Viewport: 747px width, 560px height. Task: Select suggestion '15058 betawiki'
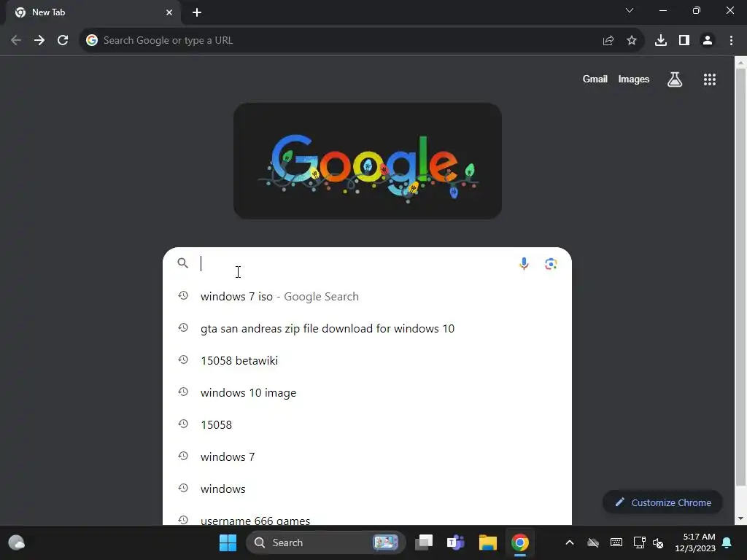coord(367,360)
